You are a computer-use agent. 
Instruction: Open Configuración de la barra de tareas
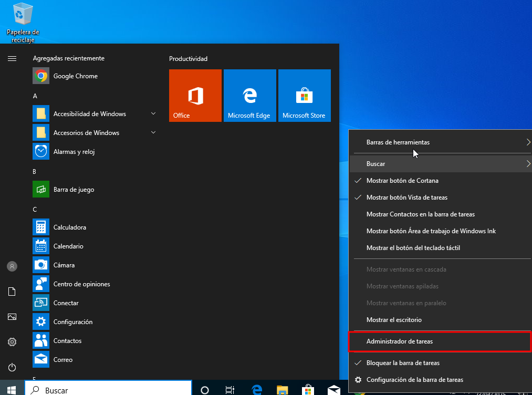[x=414, y=380]
